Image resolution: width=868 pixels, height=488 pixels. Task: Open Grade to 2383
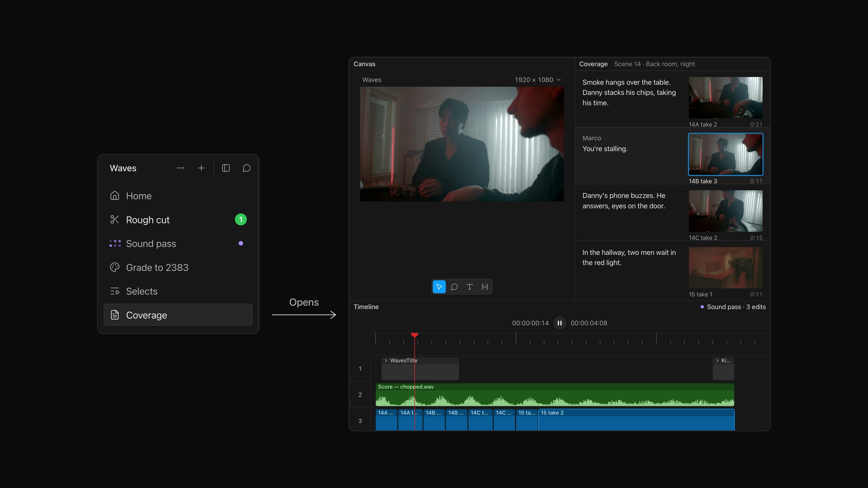click(178, 267)
